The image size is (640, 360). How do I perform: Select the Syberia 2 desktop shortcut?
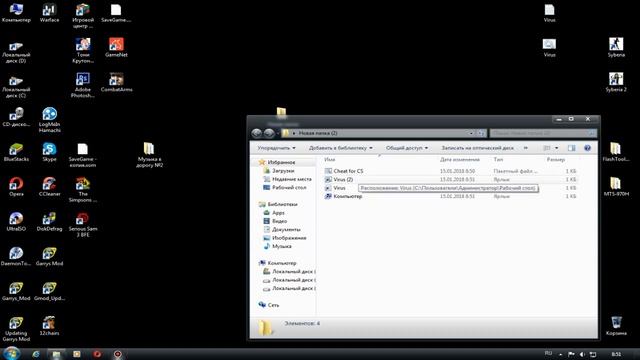616,82
